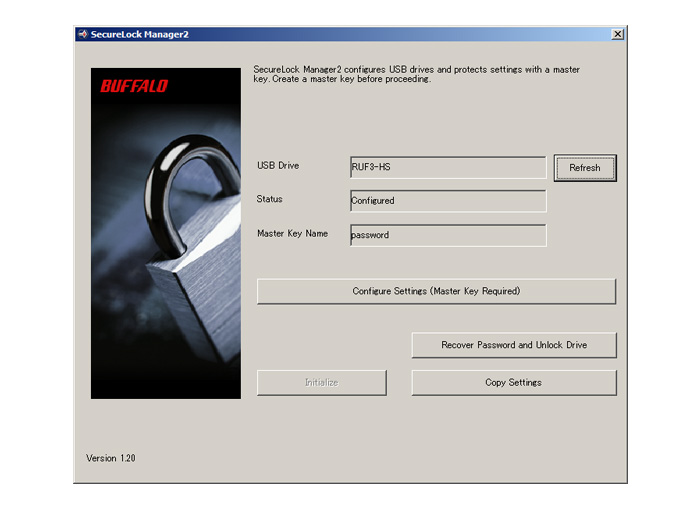Click the SecureLock Manager2 window title text
Screen dimensions: 700x510
click(x=140, y=34)
